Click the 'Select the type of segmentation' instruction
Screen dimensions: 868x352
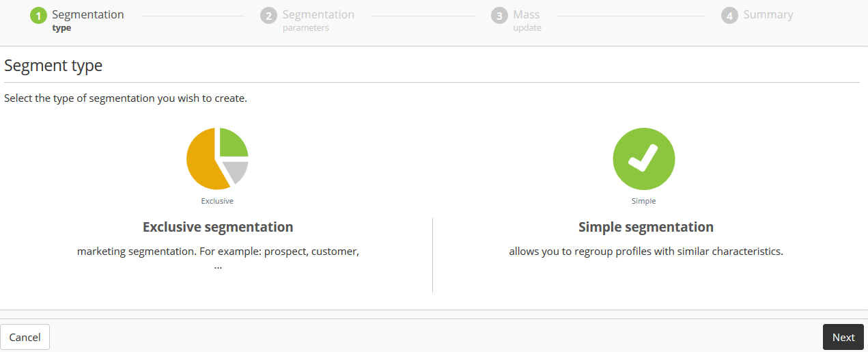[x=126, y=98]
